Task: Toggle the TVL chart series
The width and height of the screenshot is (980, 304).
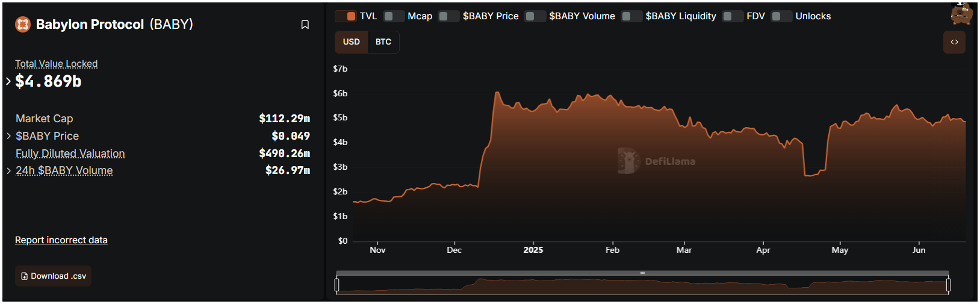Action: click(x=346, y=16)
